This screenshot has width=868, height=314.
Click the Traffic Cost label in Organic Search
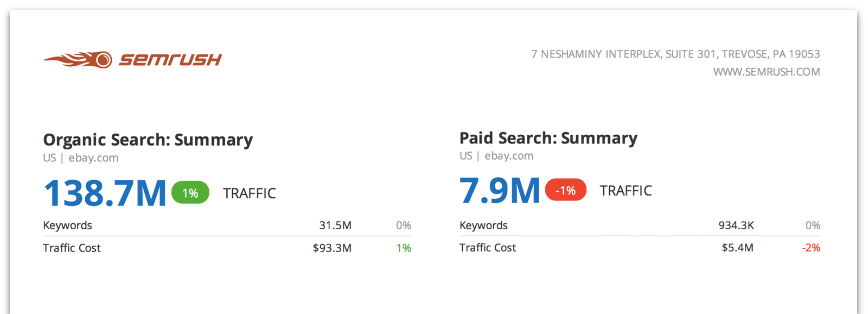72,248
